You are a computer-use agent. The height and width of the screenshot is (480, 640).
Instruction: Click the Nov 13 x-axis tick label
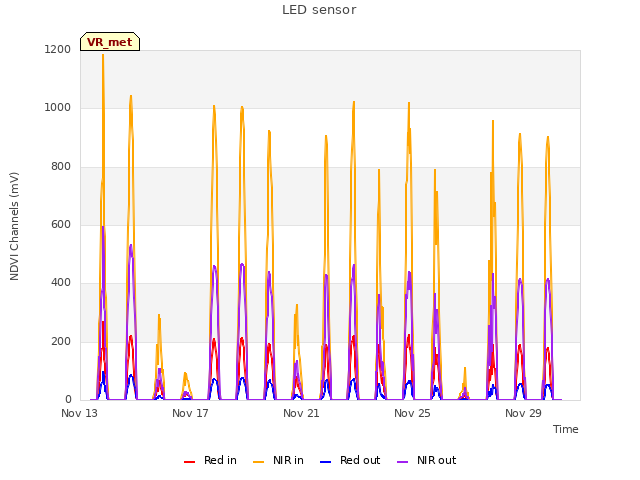80,413
